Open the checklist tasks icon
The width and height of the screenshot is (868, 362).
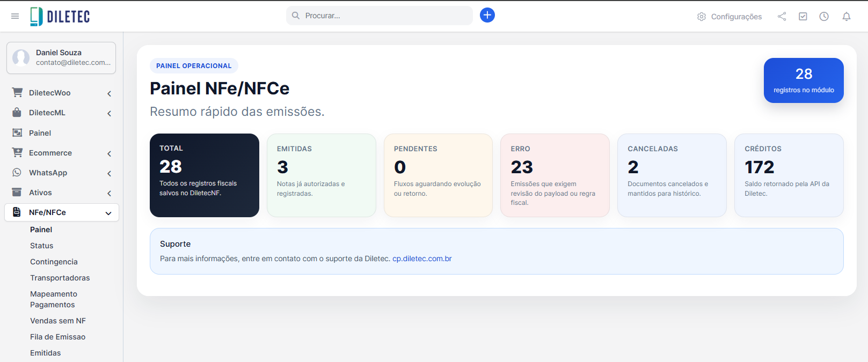pyautogui.click(x=803, y=17)
